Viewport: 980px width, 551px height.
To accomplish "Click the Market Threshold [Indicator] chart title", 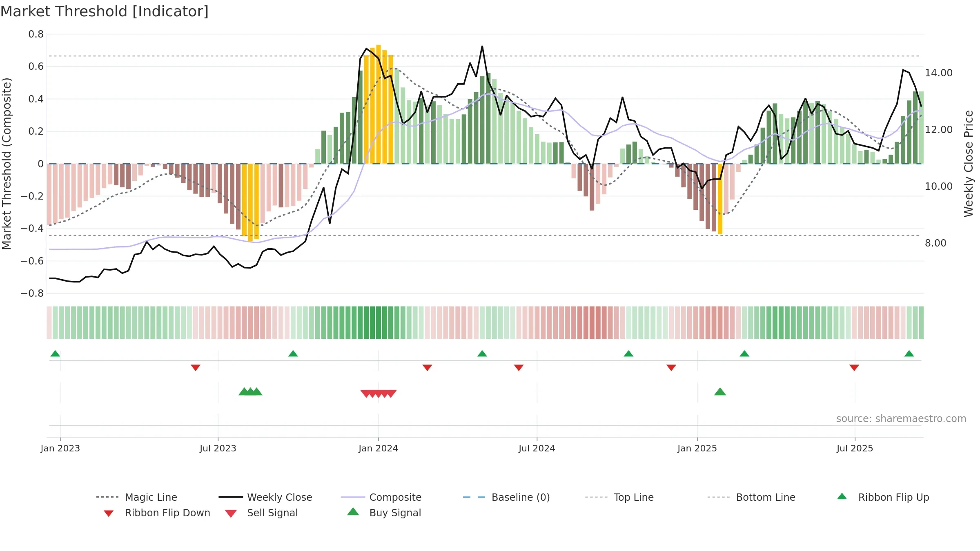I will (x=105, y=11).
